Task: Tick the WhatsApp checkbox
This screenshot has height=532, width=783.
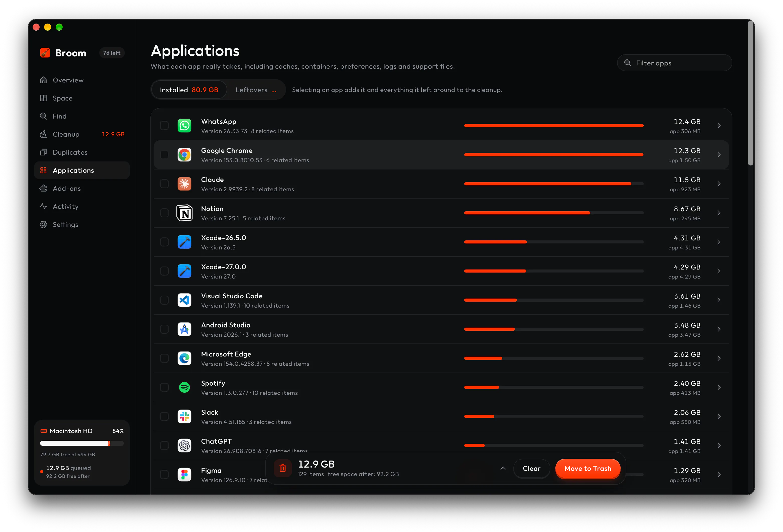Action: point(164,126)
